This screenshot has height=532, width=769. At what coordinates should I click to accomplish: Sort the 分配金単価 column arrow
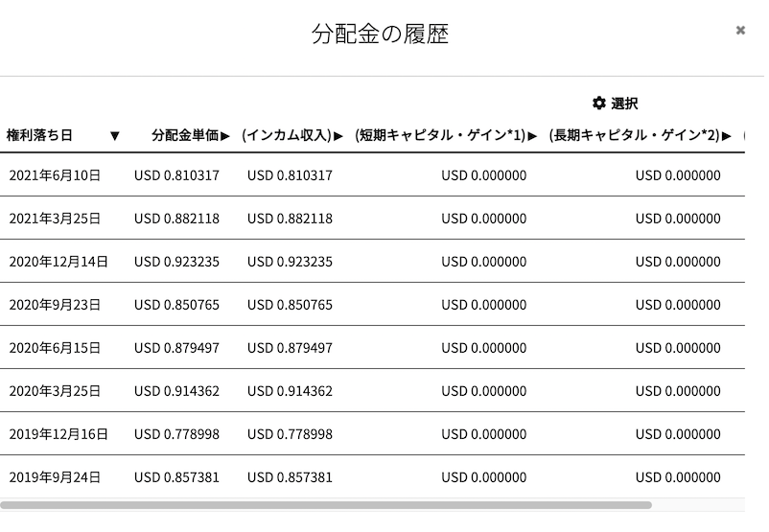click(225, 136)
